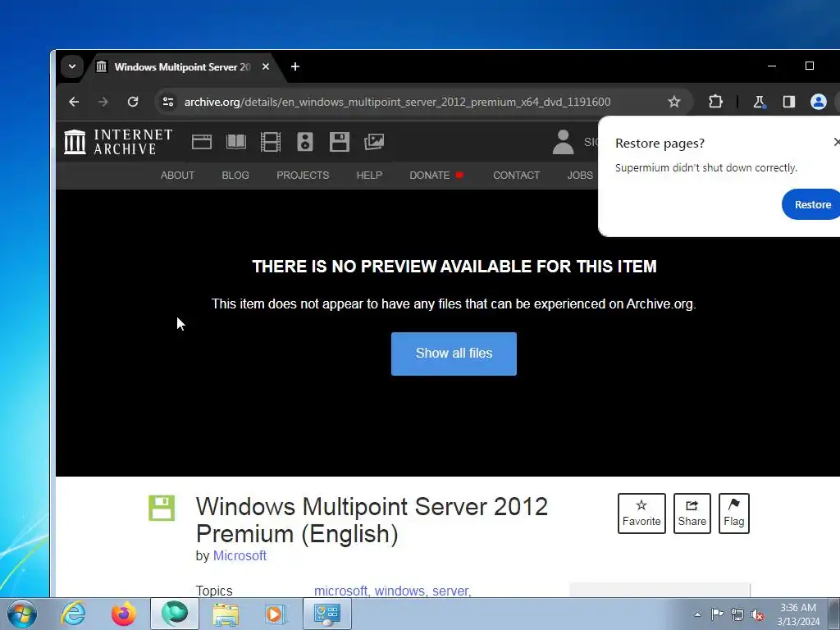Toggle the browser side panel
The width and height of the screenshot is (840, 630).
pos(788,102)
